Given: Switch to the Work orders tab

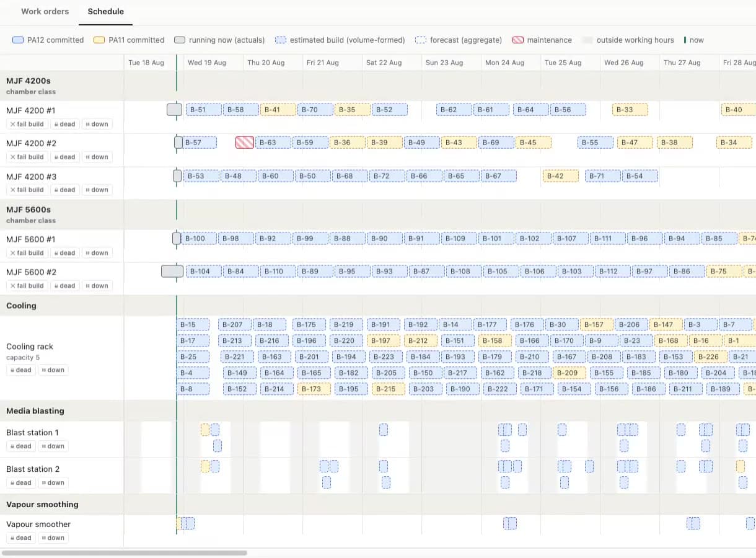Looking at the screenshot, I should click(x=45, y=11).
